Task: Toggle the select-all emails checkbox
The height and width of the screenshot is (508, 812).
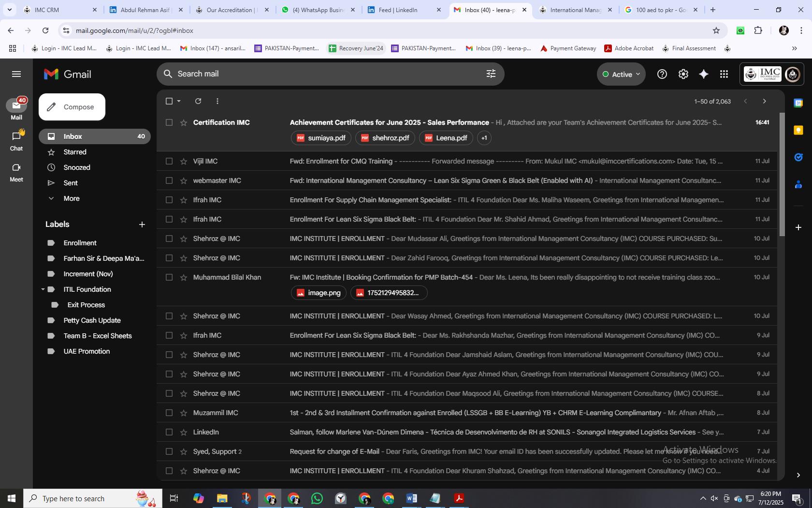Action: click(x=169, y=101)
